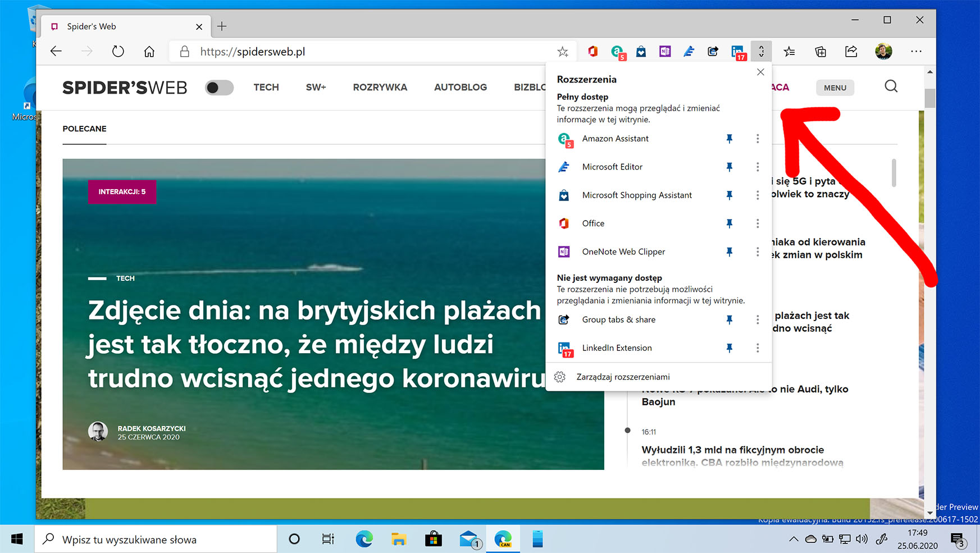The height and width of the screenshot is (553, 980).
Task: Close the Spider's Web tab
Action: [x=199, y=26]
